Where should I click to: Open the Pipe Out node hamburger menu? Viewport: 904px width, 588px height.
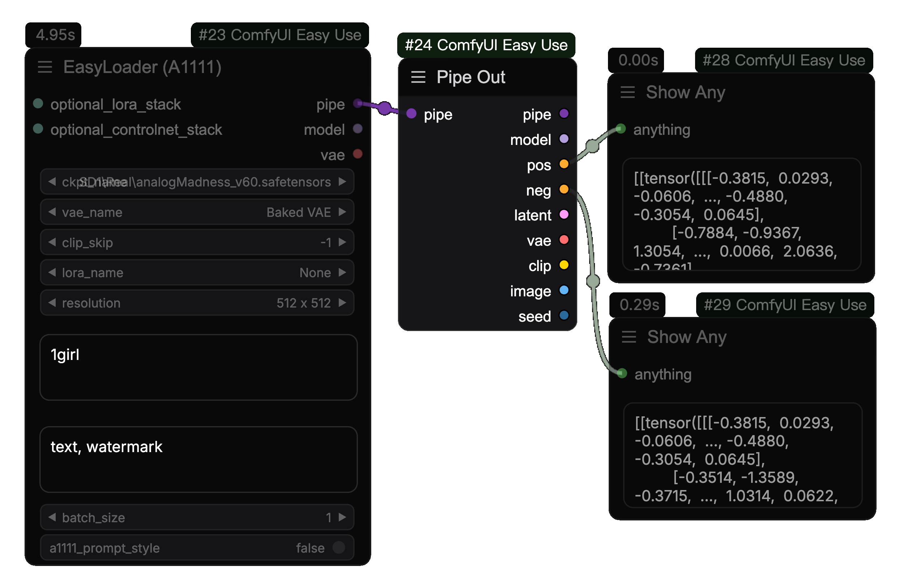pos(418,77)
